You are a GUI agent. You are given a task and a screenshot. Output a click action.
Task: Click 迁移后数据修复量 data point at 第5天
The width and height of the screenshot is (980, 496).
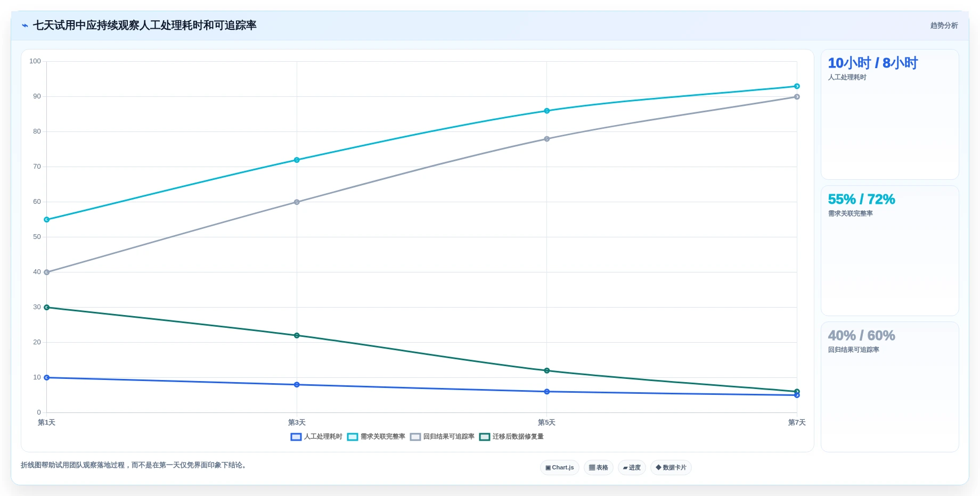point(547,371)
